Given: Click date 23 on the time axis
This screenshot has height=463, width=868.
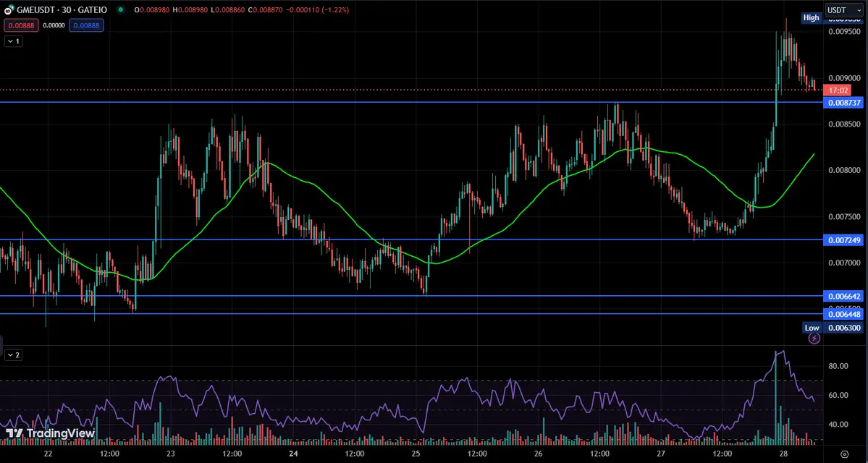Looking at the screenshot, I should click(x=171, y=454).
